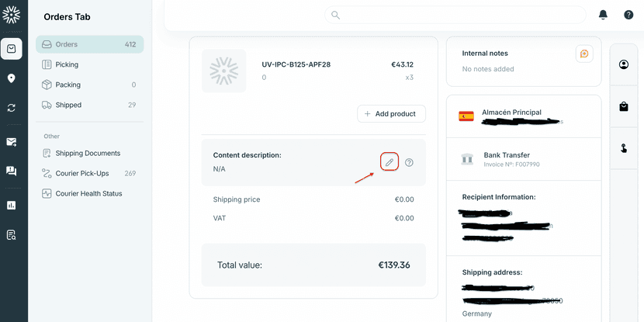
Task: Click the help question mark beside Content description
Action: click(409, 162)
